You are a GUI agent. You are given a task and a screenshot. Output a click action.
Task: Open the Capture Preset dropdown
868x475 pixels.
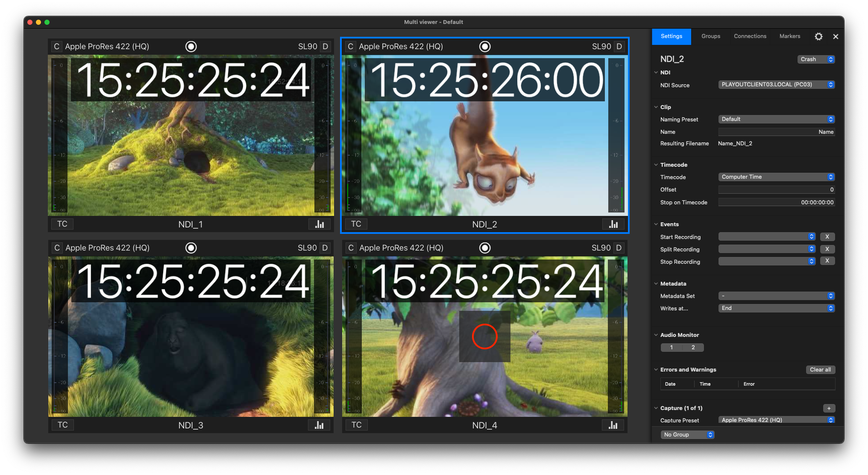(777, 420)
